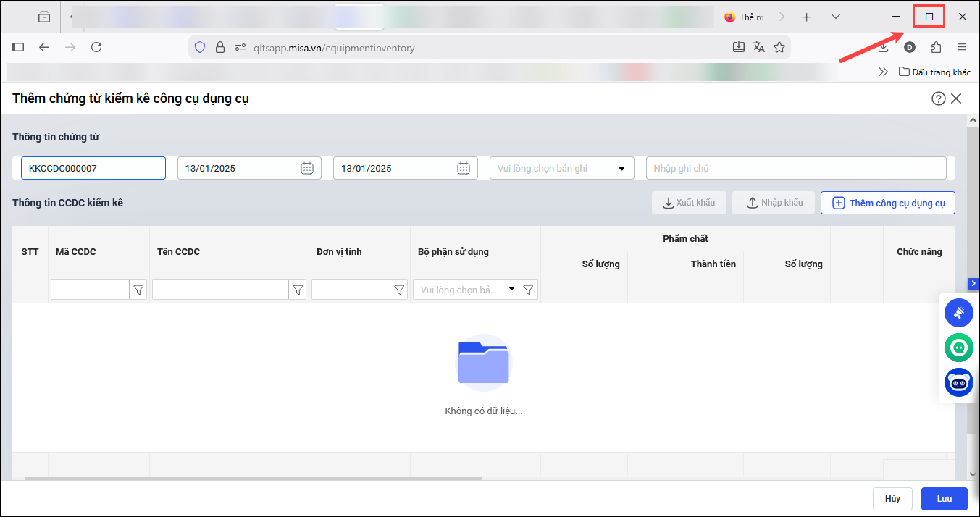Screen dimensions: 980x517
Task: Translate this page icon
Action: coord(759,47)
